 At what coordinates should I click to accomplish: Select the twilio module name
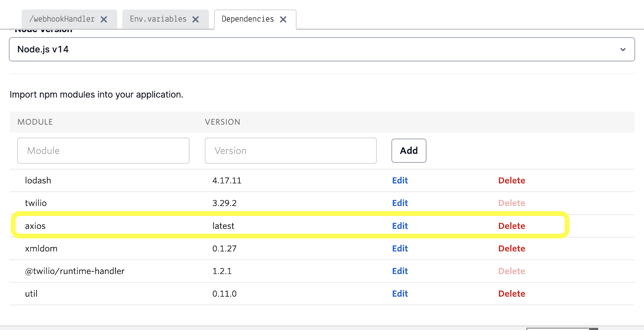point(36,203)
